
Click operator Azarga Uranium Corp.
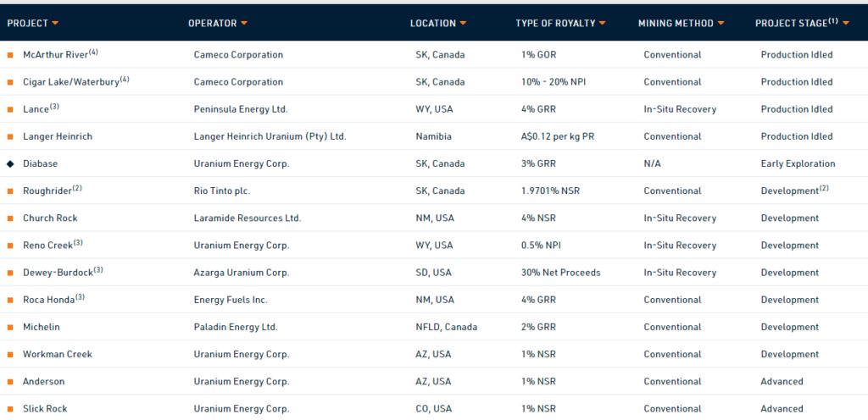tap(242, 273)
